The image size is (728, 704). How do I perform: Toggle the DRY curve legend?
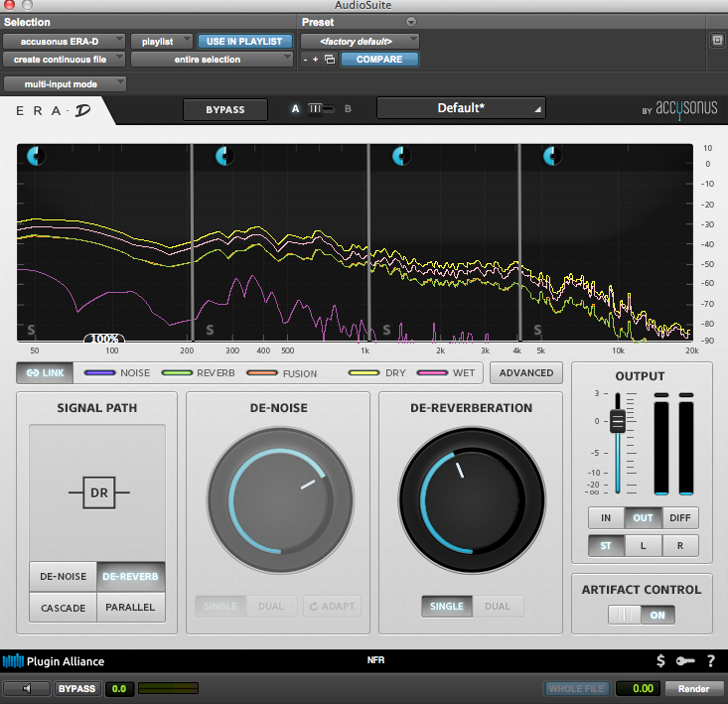[377, 373]
